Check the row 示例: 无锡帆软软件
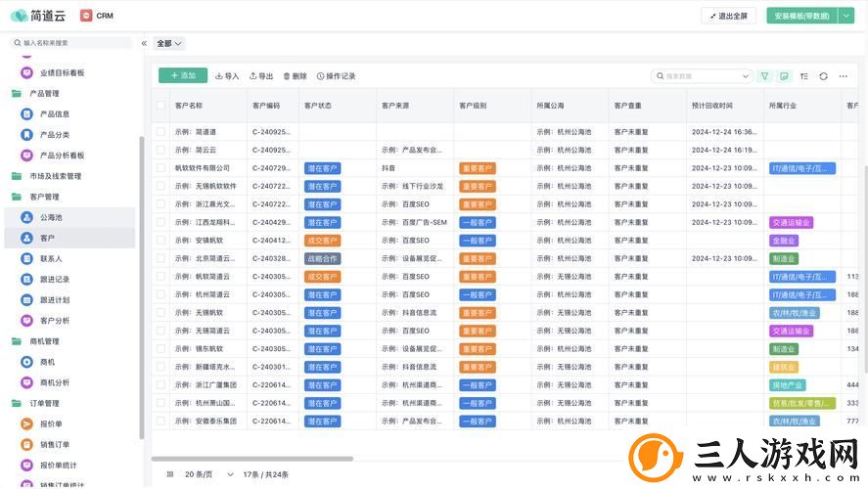The height and width of the screenshot is (489, 868). (x=160, y=186)
